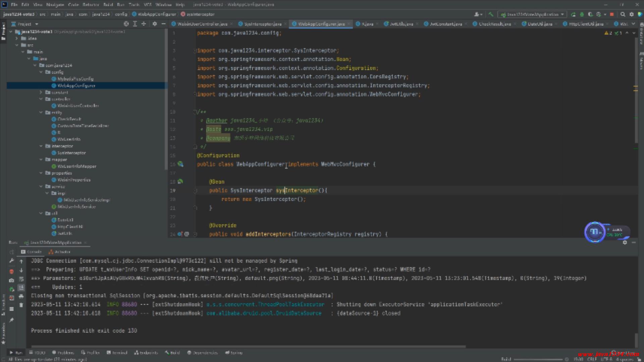Toggle soft-wrap in the run console
This screenshot has width=644, height=362.
tap(21, 279)
